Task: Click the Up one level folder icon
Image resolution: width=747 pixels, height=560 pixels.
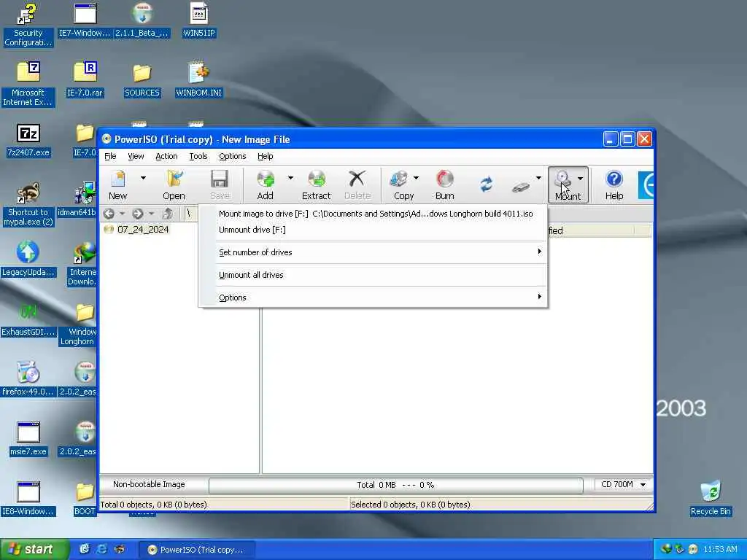Action: (167, 214)
